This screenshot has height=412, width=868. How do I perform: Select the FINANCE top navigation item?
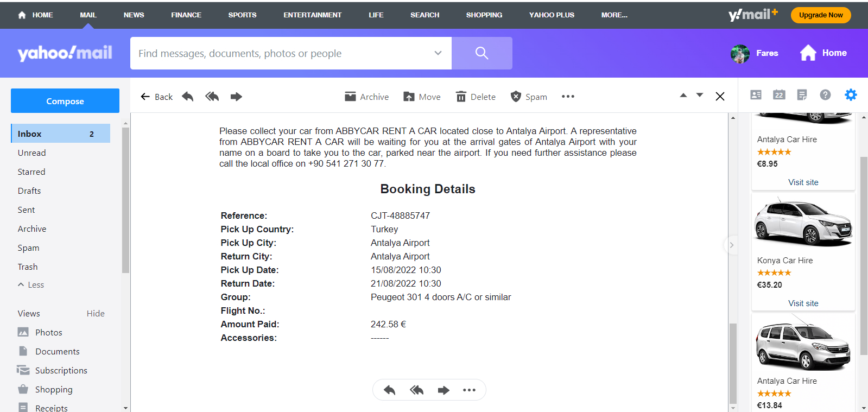tap(186, 15)
